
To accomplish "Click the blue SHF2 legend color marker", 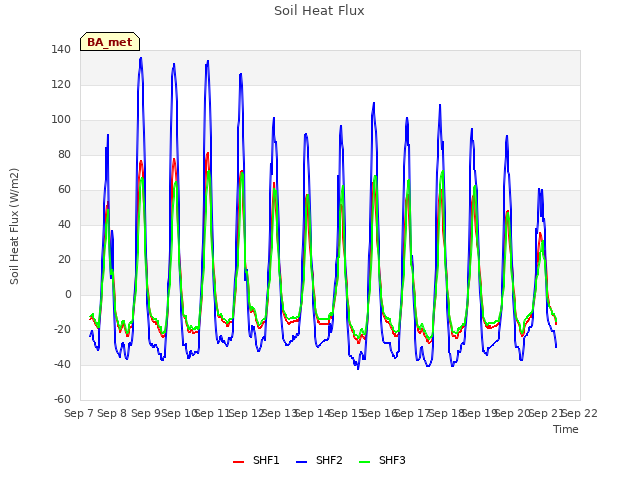I will click(x=301, y=462).
